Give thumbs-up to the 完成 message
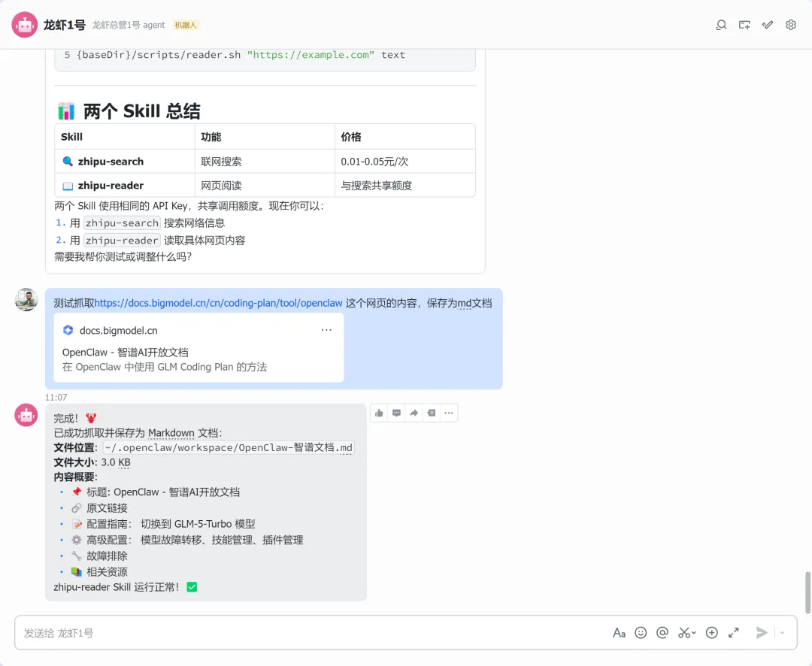This screenshot has height=666, width=812. [x=379, y=413]
